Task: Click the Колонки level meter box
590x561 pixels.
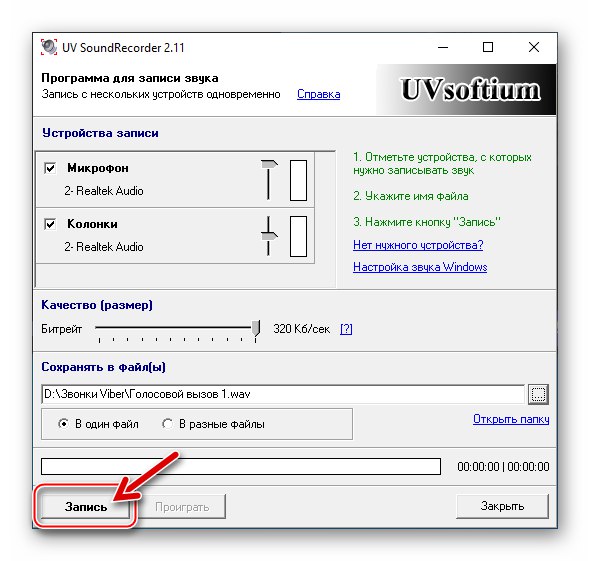Action: pos(298,236)
